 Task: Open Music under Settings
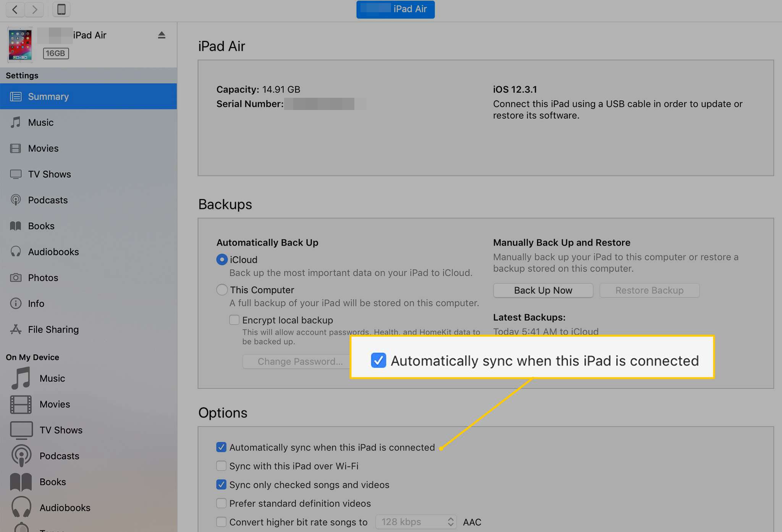[x=88, y=122]
